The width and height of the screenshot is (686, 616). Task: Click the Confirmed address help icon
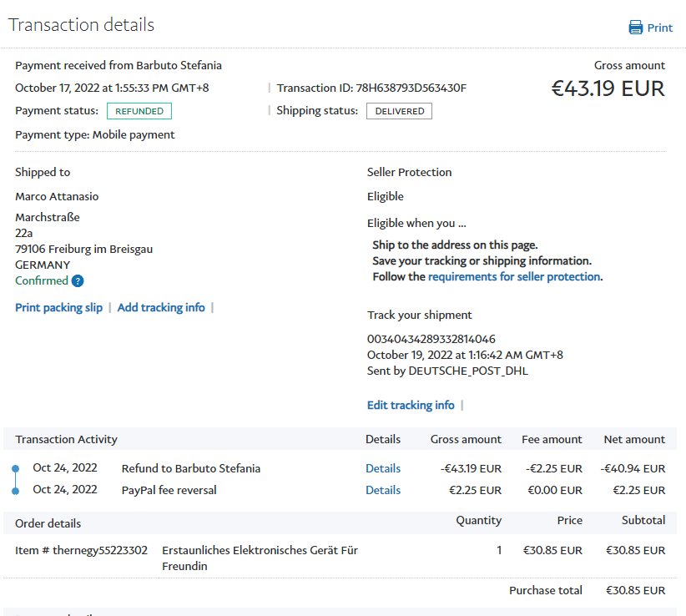[78, 281]
